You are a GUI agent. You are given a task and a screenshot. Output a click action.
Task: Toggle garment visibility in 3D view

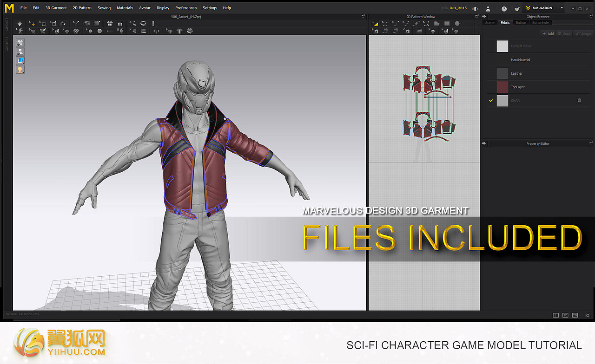tap(20, 42)
